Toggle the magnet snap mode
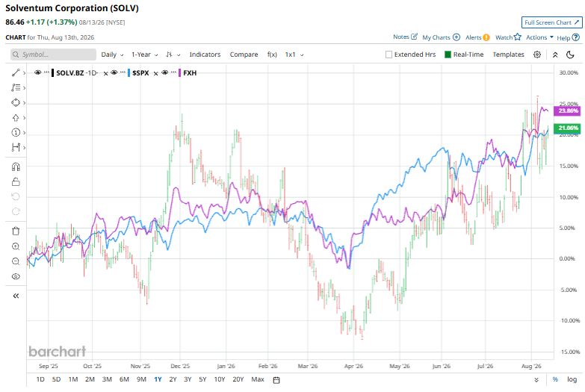Screen dimensions: 585x392 (16, 167)
